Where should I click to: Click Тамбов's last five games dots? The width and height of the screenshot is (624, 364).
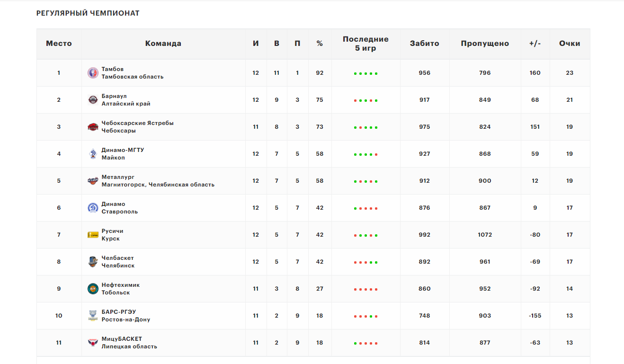point(365,73)
